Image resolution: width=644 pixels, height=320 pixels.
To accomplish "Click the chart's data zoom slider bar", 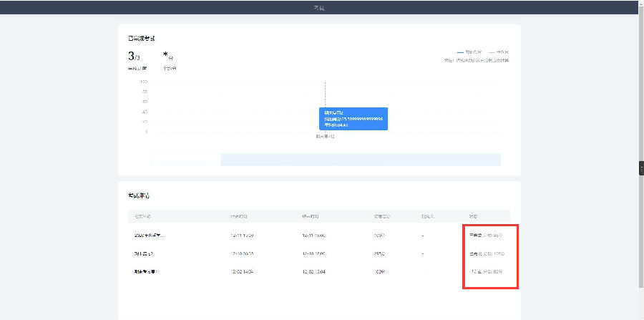I will 326,159.
